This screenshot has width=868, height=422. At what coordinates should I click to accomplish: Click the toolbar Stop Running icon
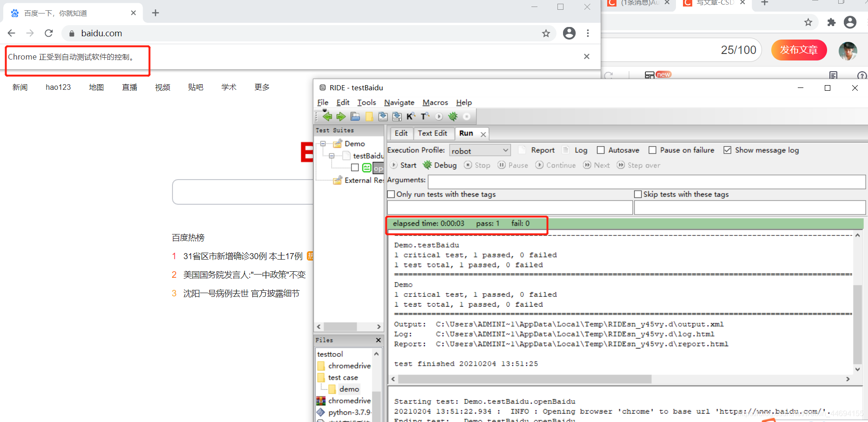coord(467,117)
